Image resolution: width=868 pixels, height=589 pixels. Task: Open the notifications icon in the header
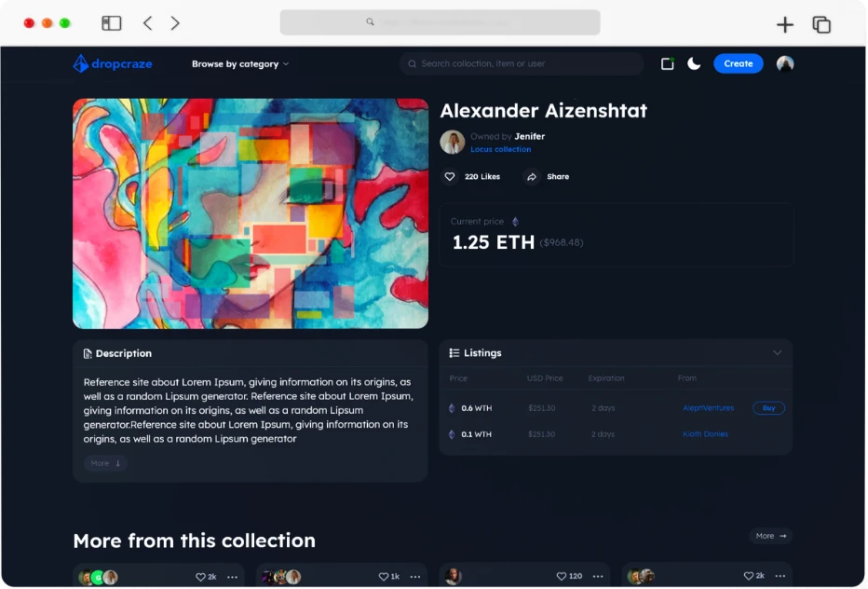click(x=667, y=63)
